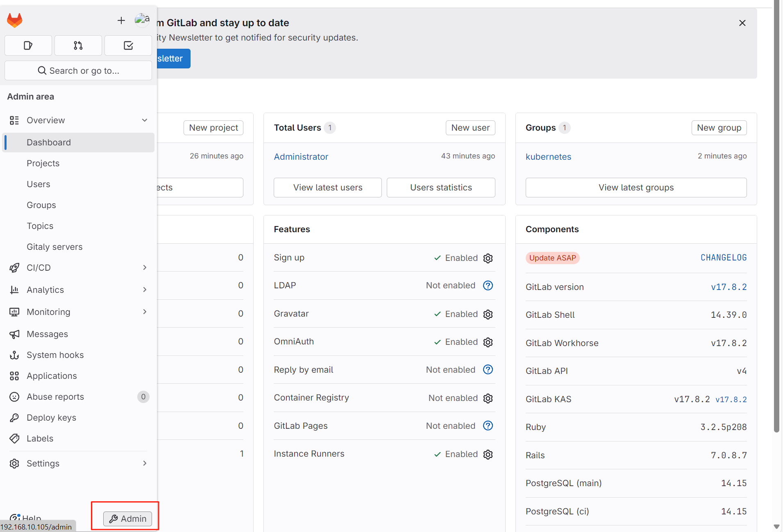Select Dashboard in sidebar
The width and height of the screenshot is (783, 532).
[79, 143]
